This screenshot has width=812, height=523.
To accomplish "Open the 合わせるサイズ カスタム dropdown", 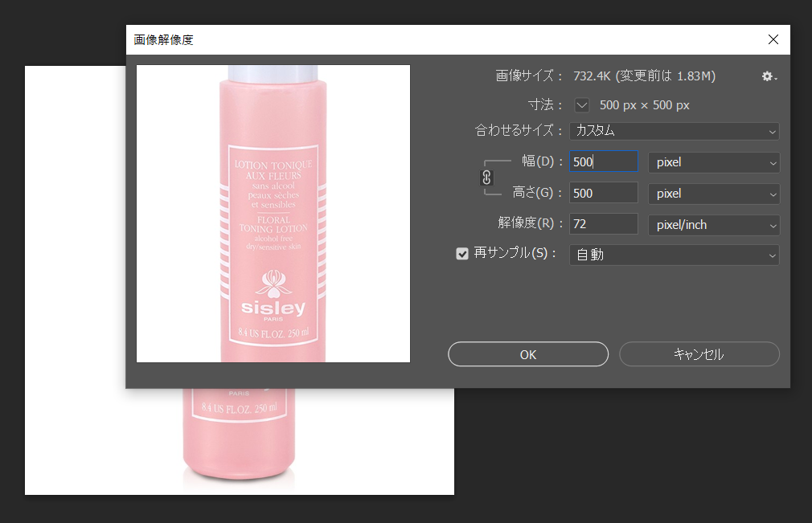I will coord(674,131).
